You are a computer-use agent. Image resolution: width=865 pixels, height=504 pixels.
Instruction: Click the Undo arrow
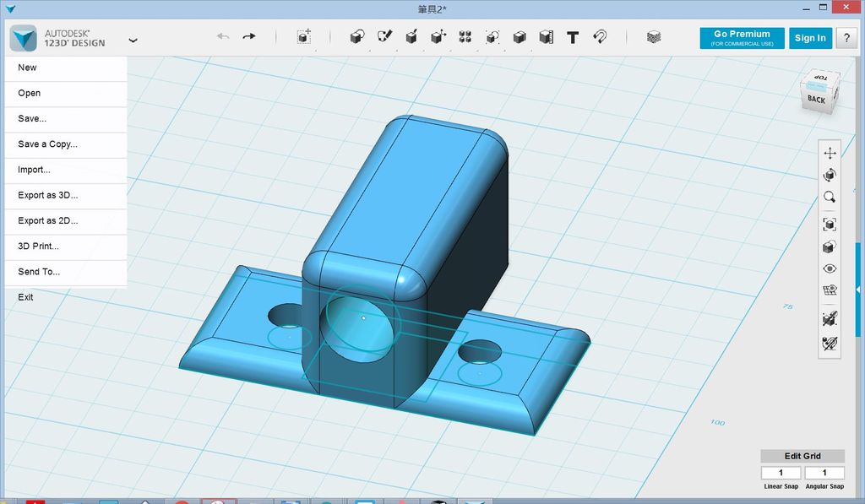[x=223, y=36]
